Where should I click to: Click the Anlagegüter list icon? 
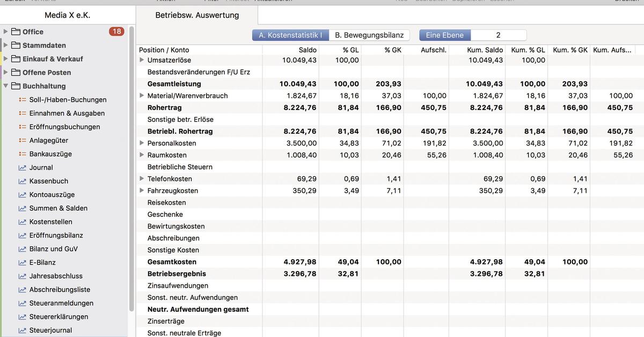pos(23,140)
